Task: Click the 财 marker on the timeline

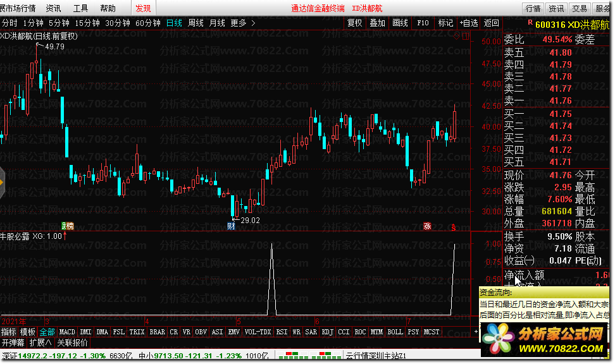Action: tap(231, 226)
